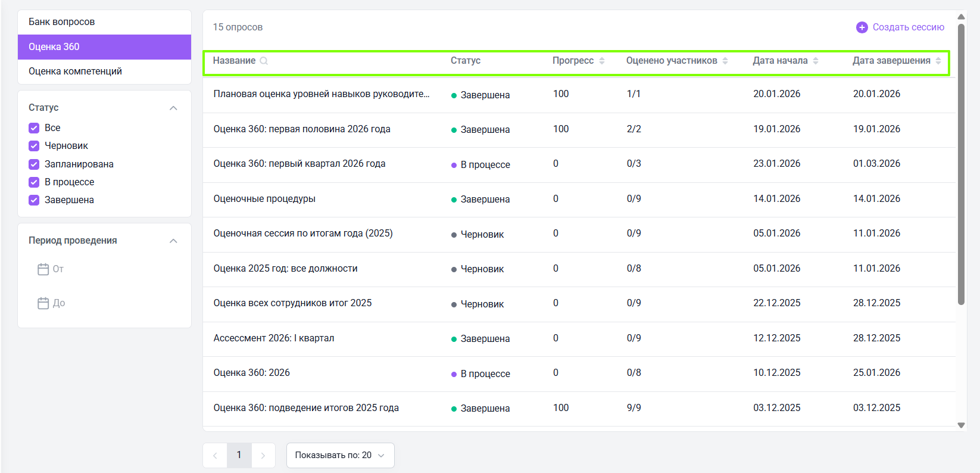Switch to Банк вопросов section

(62, 22)
